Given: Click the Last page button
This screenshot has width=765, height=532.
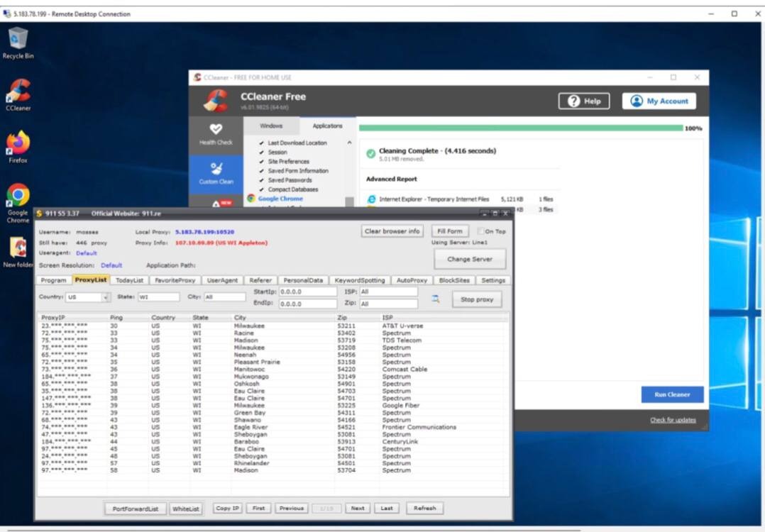Looking at the screenshot, I should [386, 508].
